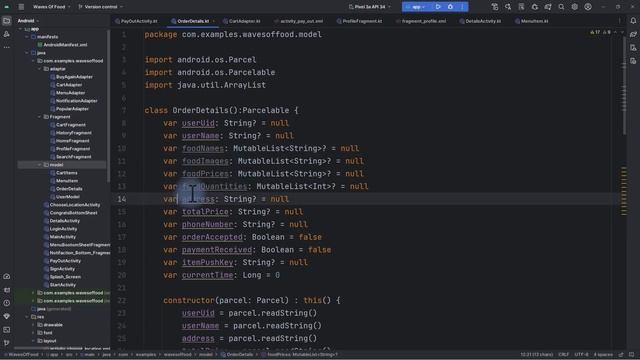Select HistoryFragment in project tree

click(71, 133)
